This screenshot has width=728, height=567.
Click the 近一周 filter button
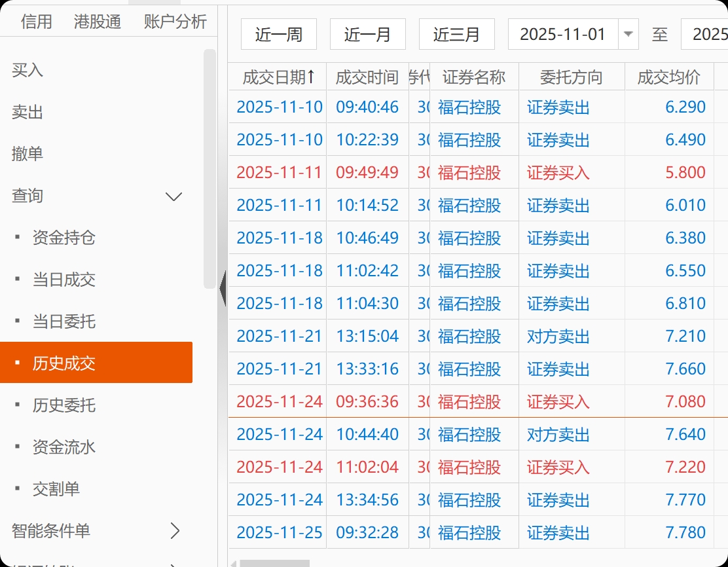pos(279,34)
